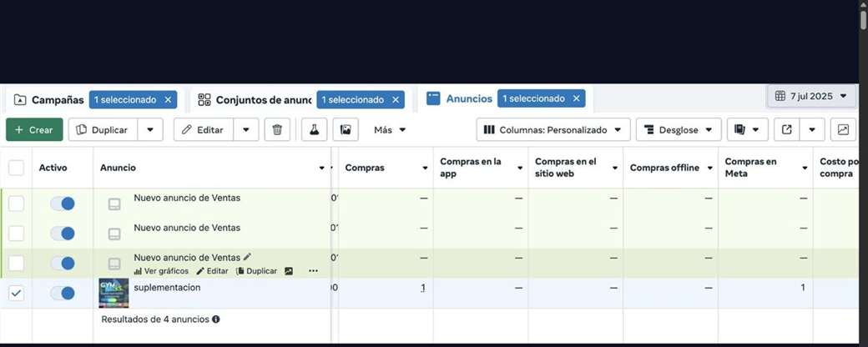Click the suplementacion ad thumbnail image
Screen dimensions: 868x347
[114, 294]
